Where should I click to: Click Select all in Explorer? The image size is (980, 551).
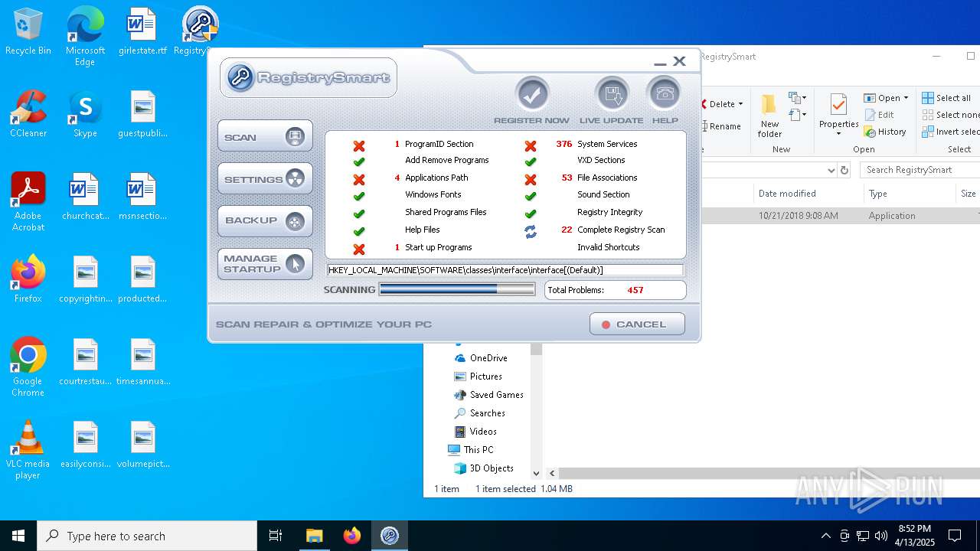tap(946, 98)
